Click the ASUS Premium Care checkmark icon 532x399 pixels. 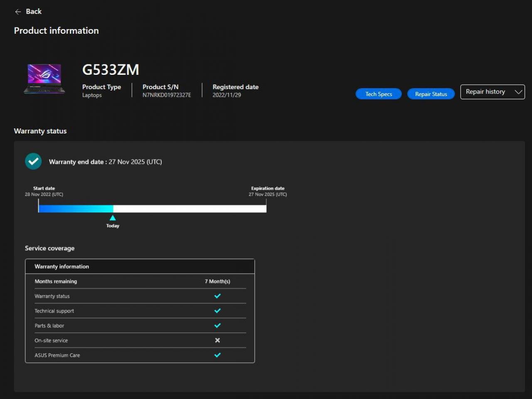click(217, 355)
